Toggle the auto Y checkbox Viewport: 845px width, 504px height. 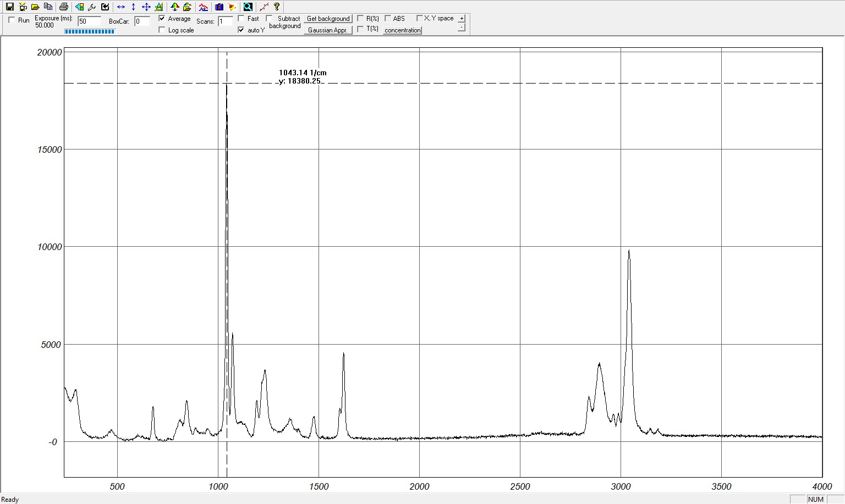point(241,30)
